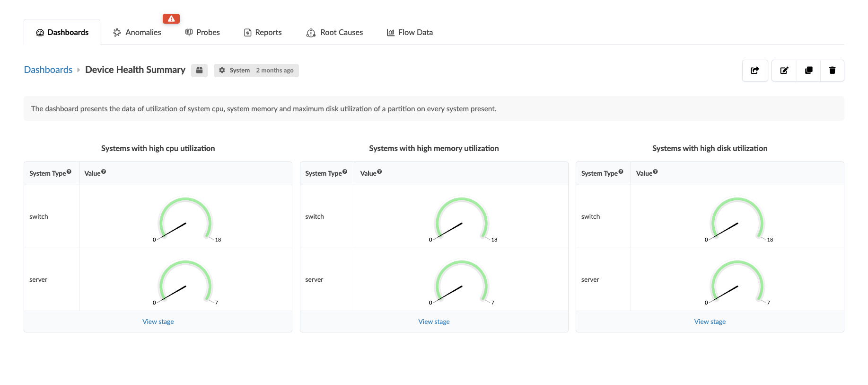Click View stage under cpu utilization

(158, 322)
